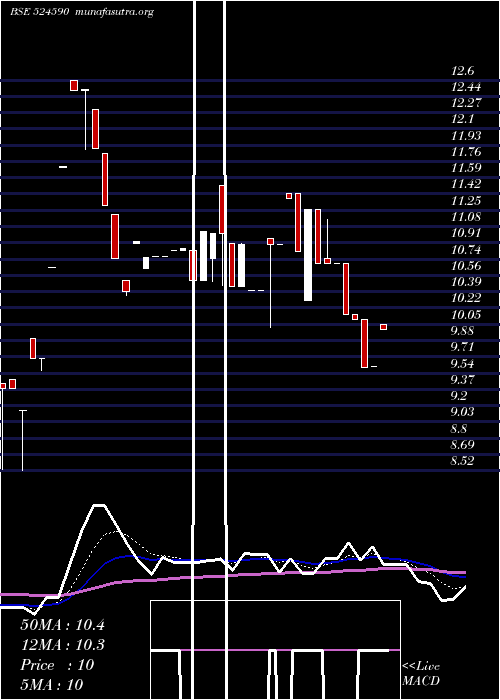Click the 11.93 price axis label
The width and height of the screenshot is (500, 700).
tap(466, 136)
